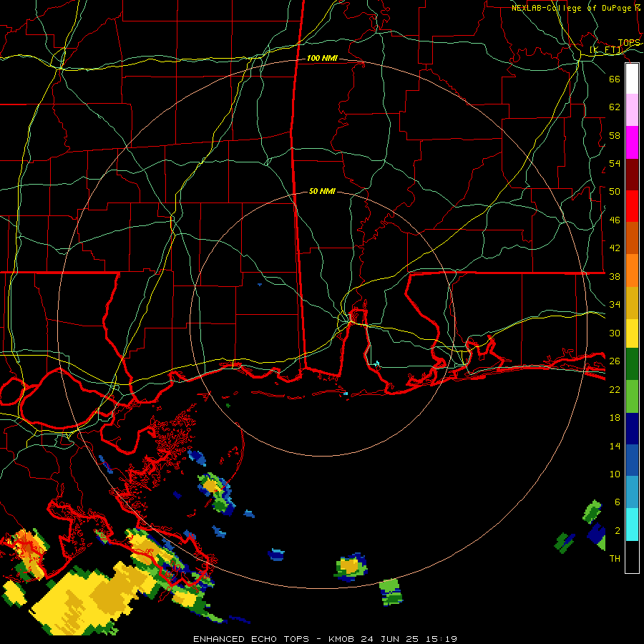The image size is (644, 644).
Task: Select the dark red (maroon) legend swatch
Action: tap(632, 175)
